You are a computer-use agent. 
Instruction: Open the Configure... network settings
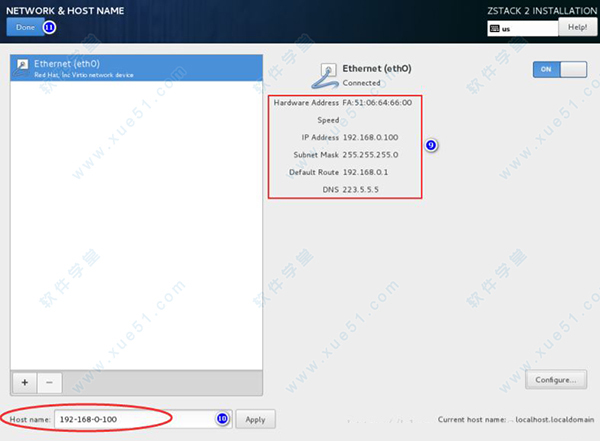tap(554, 380)
